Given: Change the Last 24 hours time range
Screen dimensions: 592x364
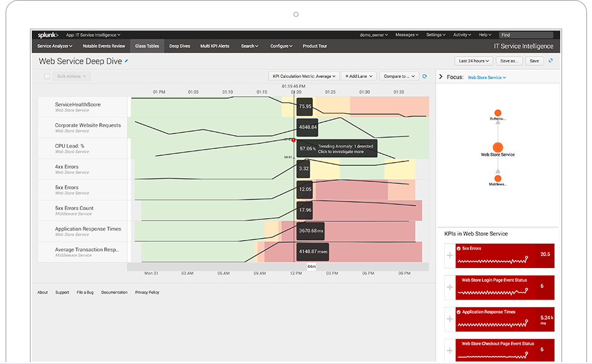Looking at the screenshot, I should coord(474,61).
